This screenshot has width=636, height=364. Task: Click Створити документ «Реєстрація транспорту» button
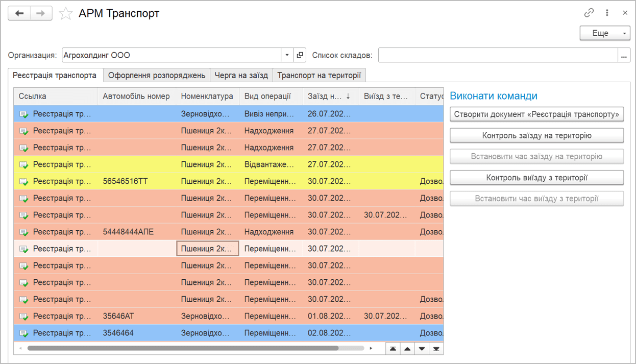536,114
